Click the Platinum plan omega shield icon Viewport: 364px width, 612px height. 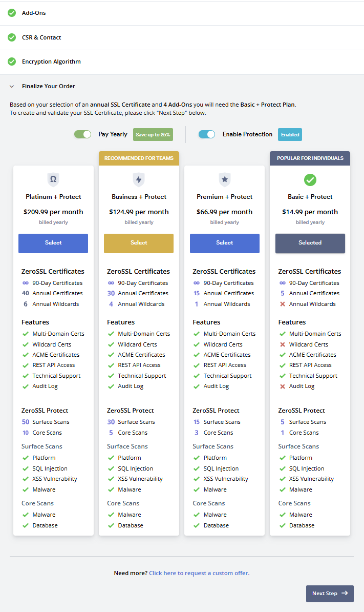pos(53,179)
